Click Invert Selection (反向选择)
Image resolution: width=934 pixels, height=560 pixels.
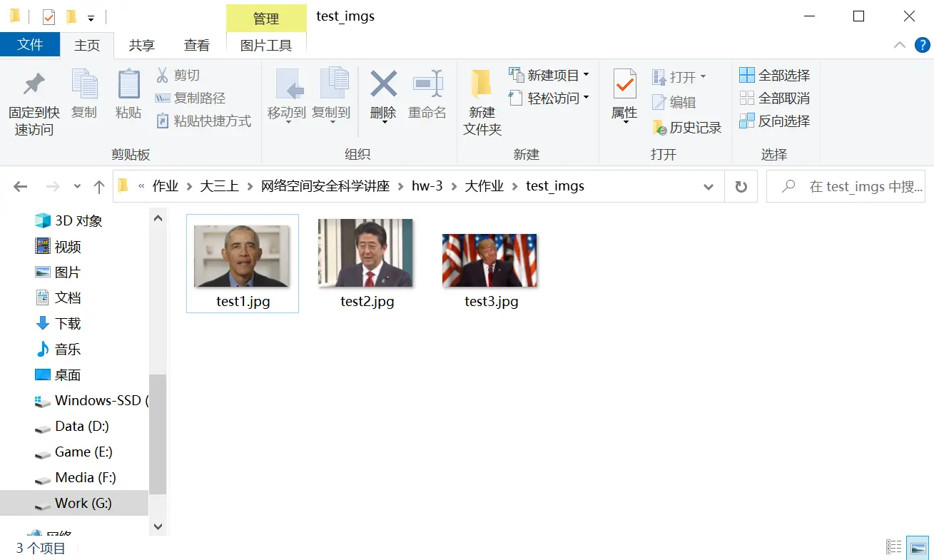tap(775, 121)
